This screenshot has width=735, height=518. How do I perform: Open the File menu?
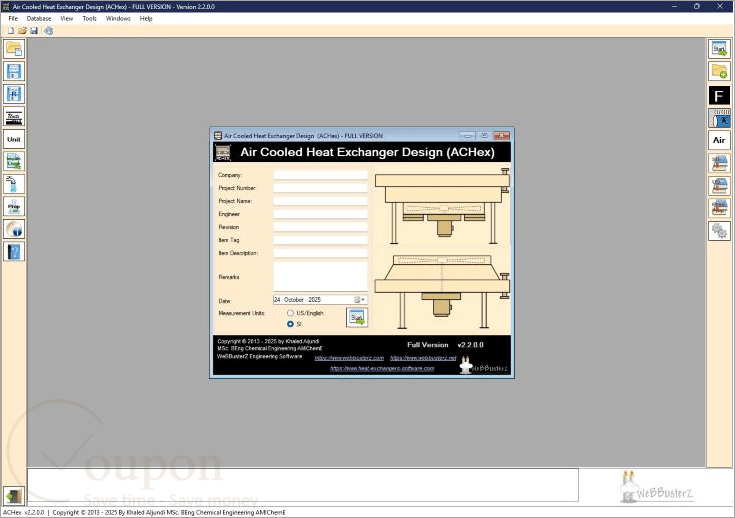pos(13,18)
